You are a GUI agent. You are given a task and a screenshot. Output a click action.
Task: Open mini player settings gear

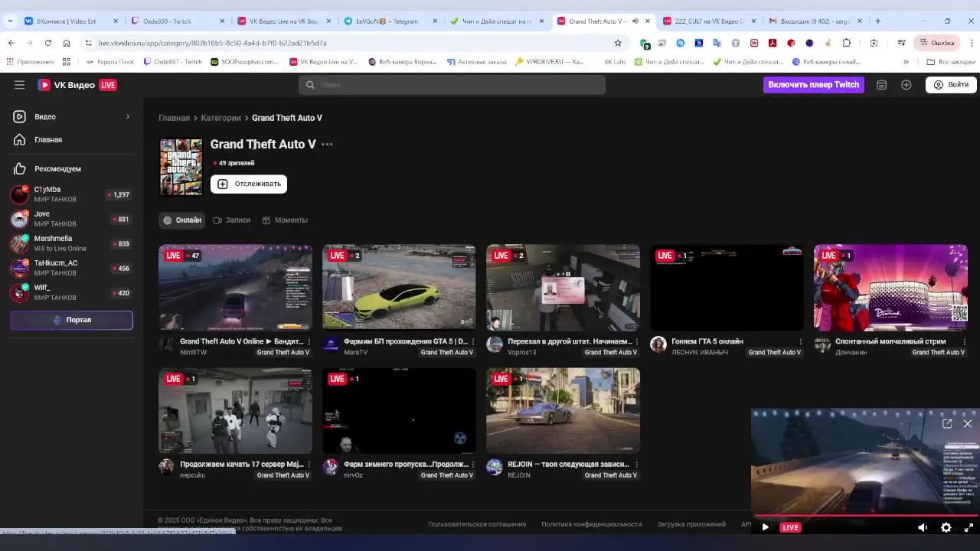(x=946, y=527)
